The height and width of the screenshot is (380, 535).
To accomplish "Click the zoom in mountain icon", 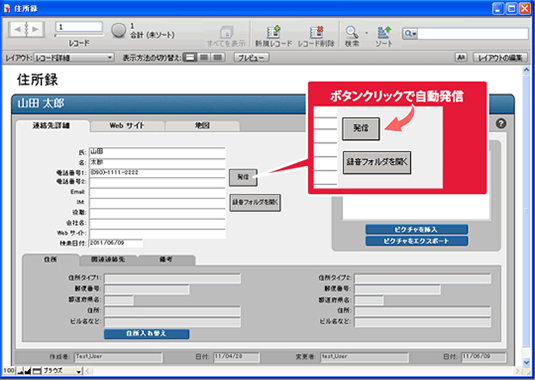I will [x=28, y=371].
